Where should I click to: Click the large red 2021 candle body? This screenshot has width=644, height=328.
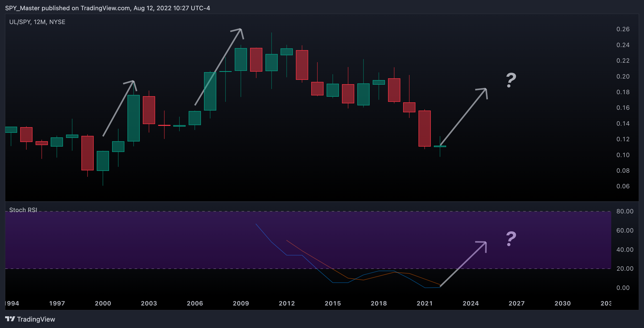point(425,128)
